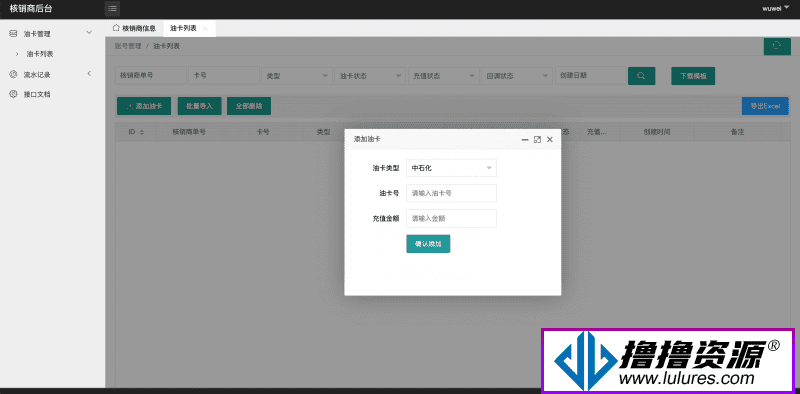Open the 回调状态 filter dropdown
Screen dimensions: 800x394
tap(517, 76)
